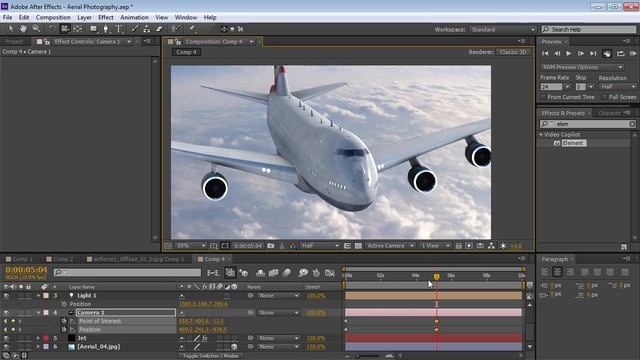
Task: Open the Graph Editor
Action: coord(330,273)
